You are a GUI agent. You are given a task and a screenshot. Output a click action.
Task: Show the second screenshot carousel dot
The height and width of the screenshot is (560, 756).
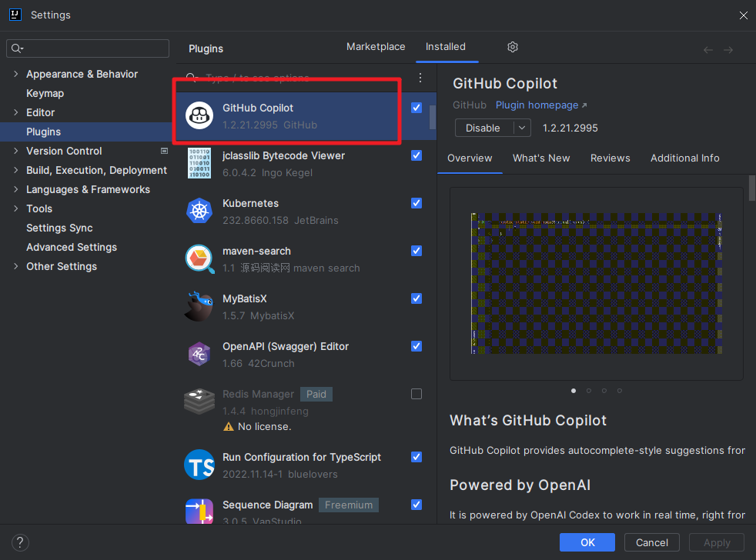pyautogui.click(x=589, y=391)
